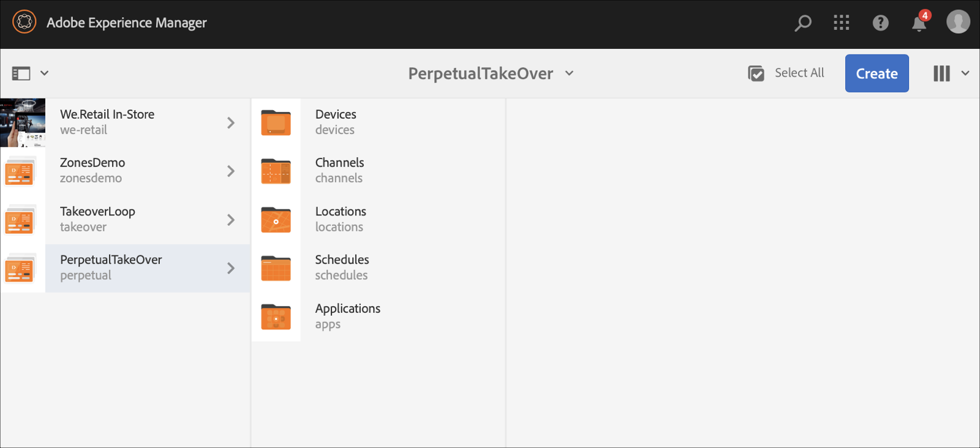
Task: Open the solutions grid switcher icon
Action: pyautogui.click(x=842, y=23)
